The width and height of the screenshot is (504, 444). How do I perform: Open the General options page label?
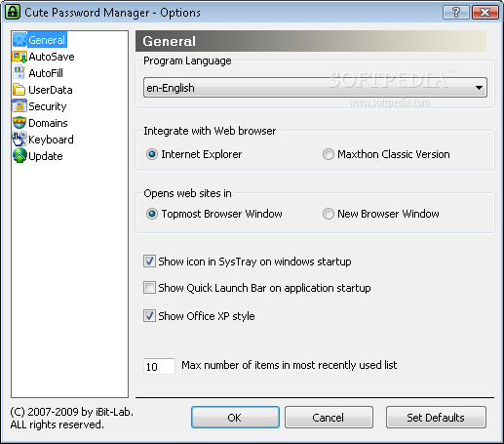point(47,40)
